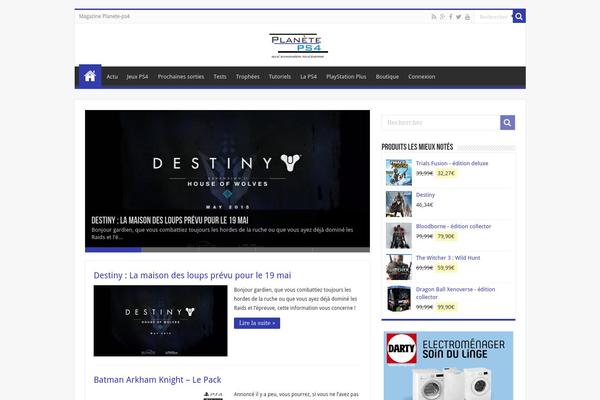The width and height of the screenshot is (600, 400).
Task: Click the sidebar search magnifier button
Action: coord(507,122)
